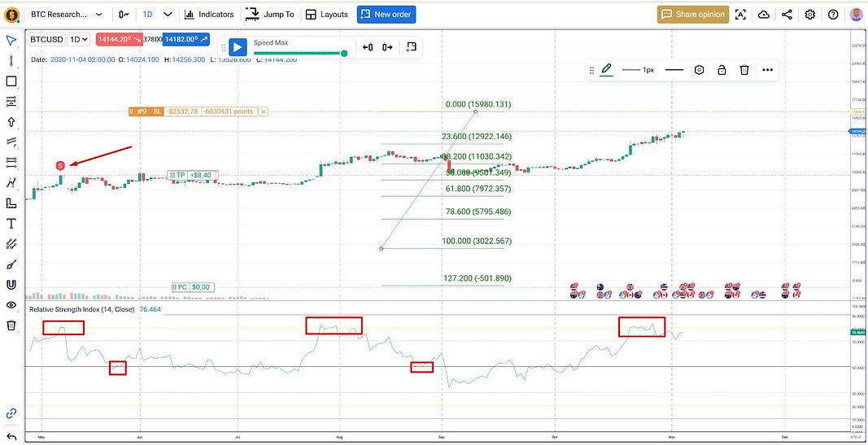Start playback with the blue play button
The image size is (868, 445).
click(238, 47)
